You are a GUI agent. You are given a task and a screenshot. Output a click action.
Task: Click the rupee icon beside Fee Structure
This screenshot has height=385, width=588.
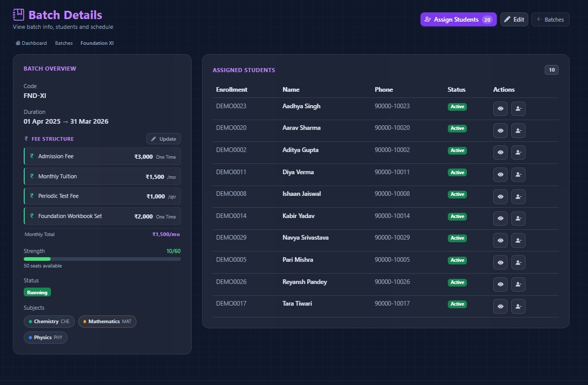pyautogui.click(x=26, y=139)
